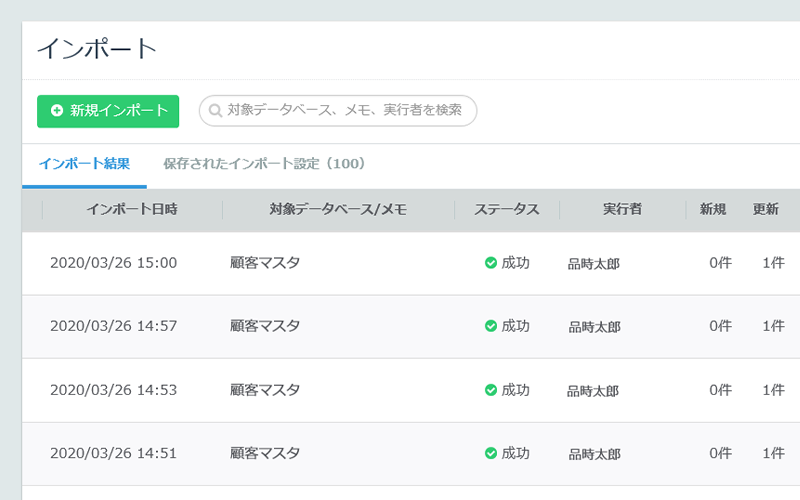This screenshot has width=800, height=500.
Task: Switch to インポート結果 tab
Action: 85,164
